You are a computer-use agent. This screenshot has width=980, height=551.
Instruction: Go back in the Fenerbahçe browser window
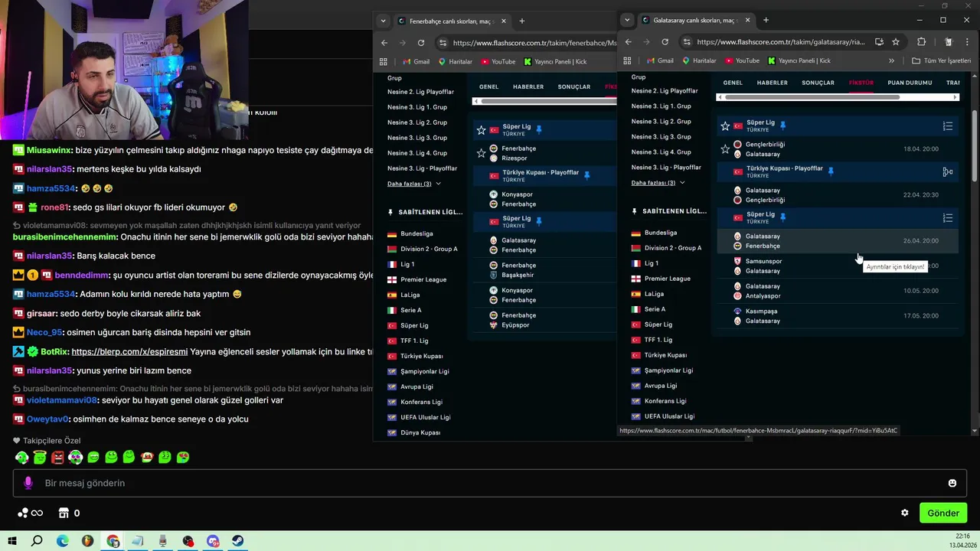[384, 43]
